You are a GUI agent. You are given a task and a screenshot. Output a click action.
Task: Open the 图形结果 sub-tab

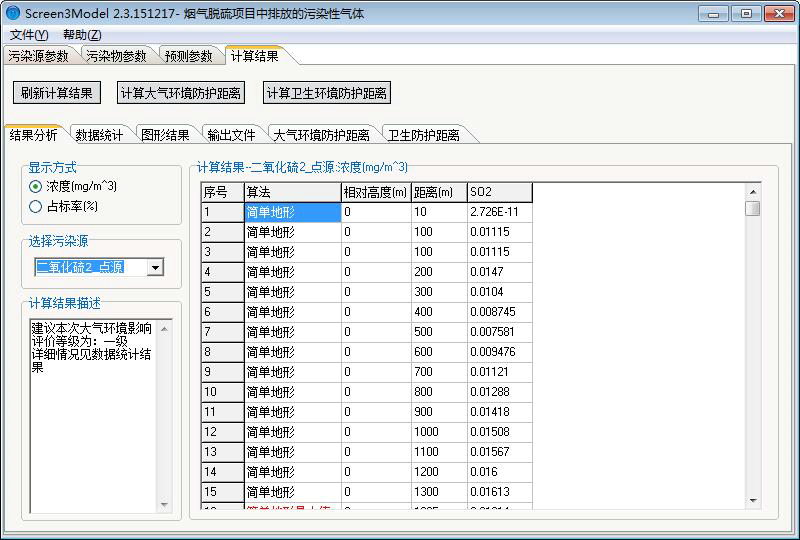165,135
